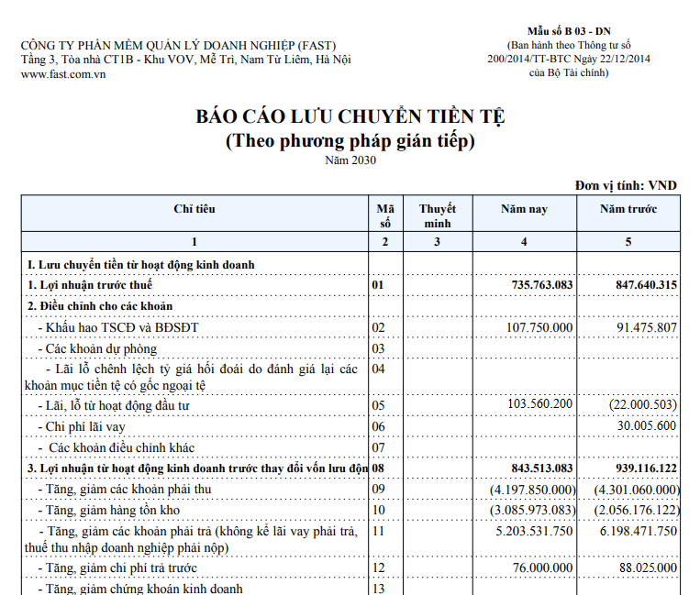Screen dimensions: 700x595
Task: Click the value 30.005.600
Action: (647, 426)
